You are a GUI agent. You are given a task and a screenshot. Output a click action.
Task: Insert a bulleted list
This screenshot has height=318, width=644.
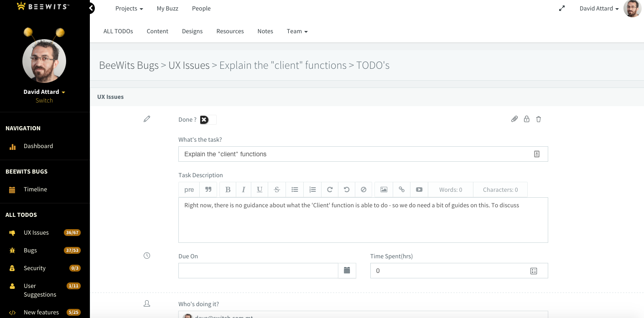[295, 190]
